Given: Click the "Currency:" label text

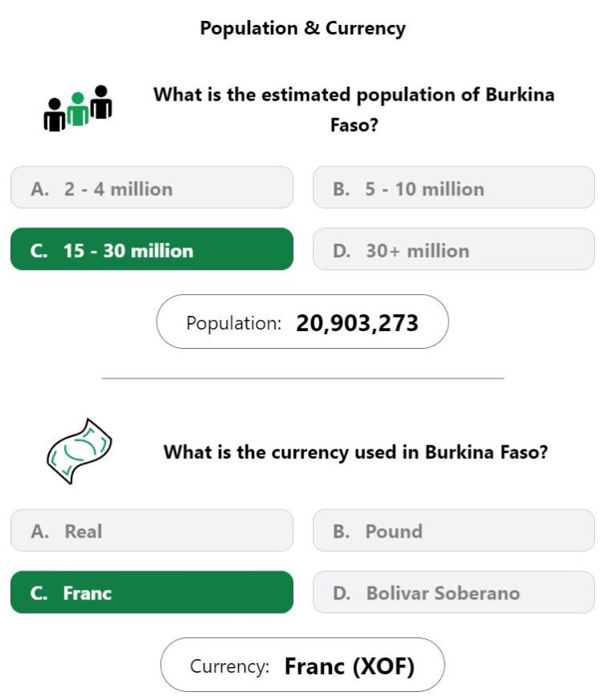Looking at the screenshot, I should (230, 666).
